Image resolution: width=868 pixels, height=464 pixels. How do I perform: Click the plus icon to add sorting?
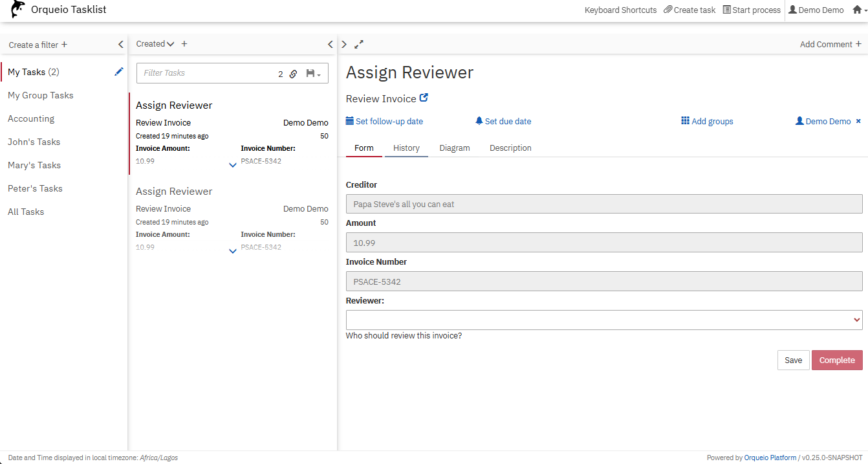click(184, 44)
